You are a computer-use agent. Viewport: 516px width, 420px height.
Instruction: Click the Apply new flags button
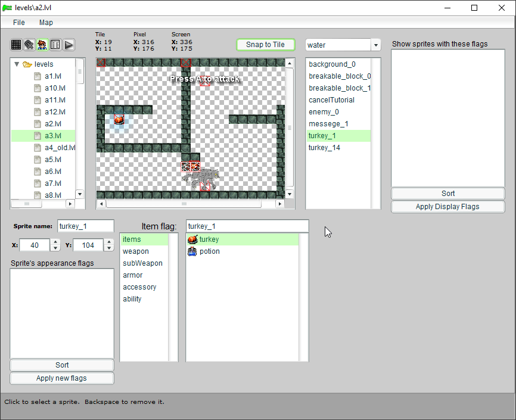(x=62, y=378)
